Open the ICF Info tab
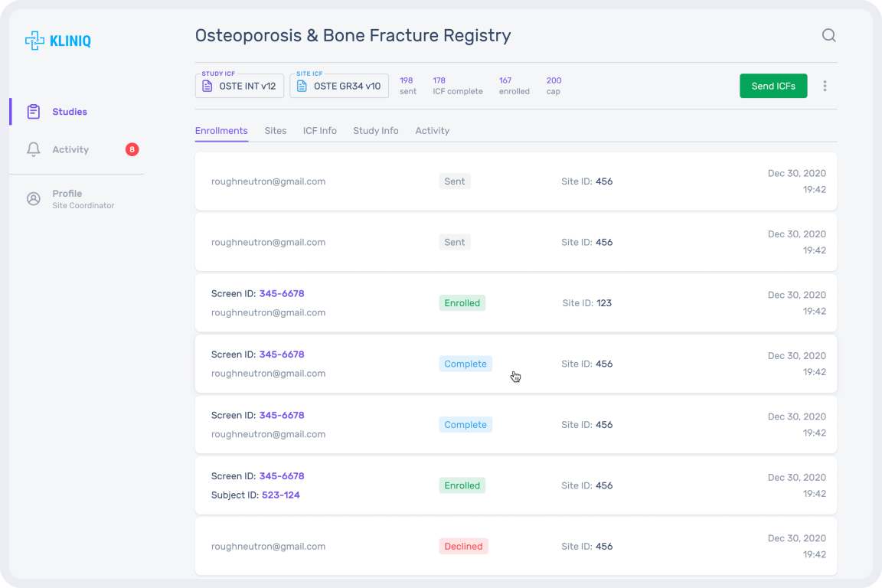The image size is (882, 588). pos(319,131)
